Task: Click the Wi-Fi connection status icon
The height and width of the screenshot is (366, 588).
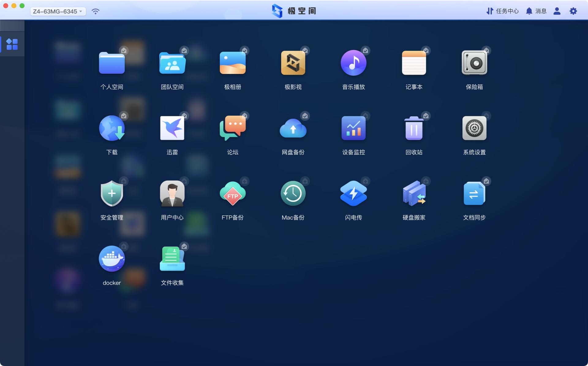Action: (96, 11)
